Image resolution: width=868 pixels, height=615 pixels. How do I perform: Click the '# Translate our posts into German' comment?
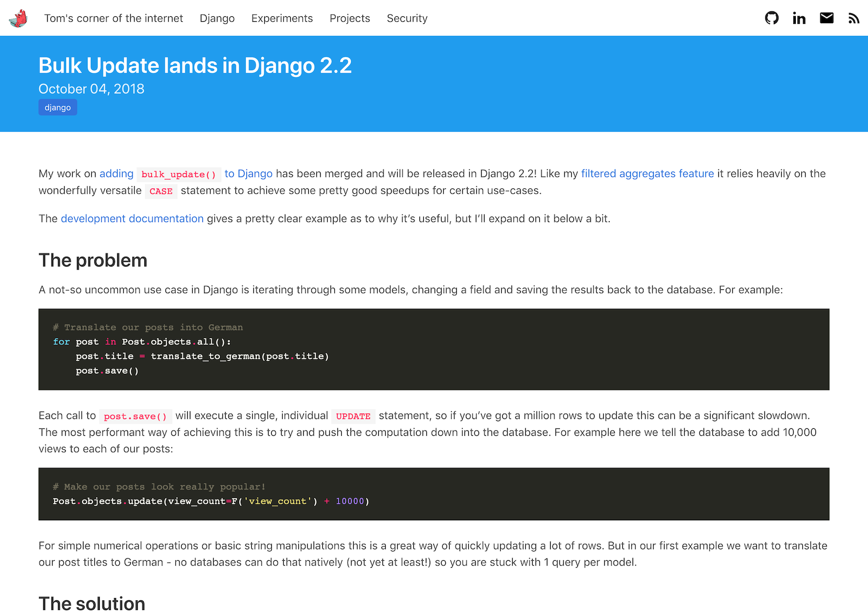click(148, 327)
